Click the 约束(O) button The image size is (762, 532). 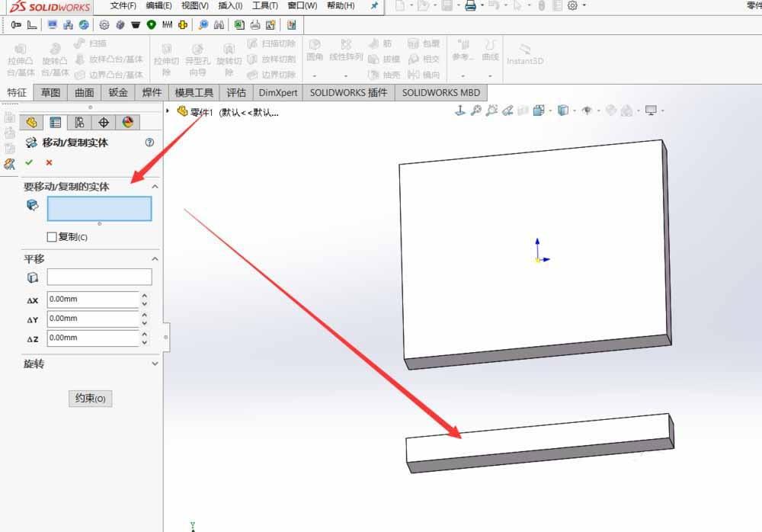[x=90, y=398]
